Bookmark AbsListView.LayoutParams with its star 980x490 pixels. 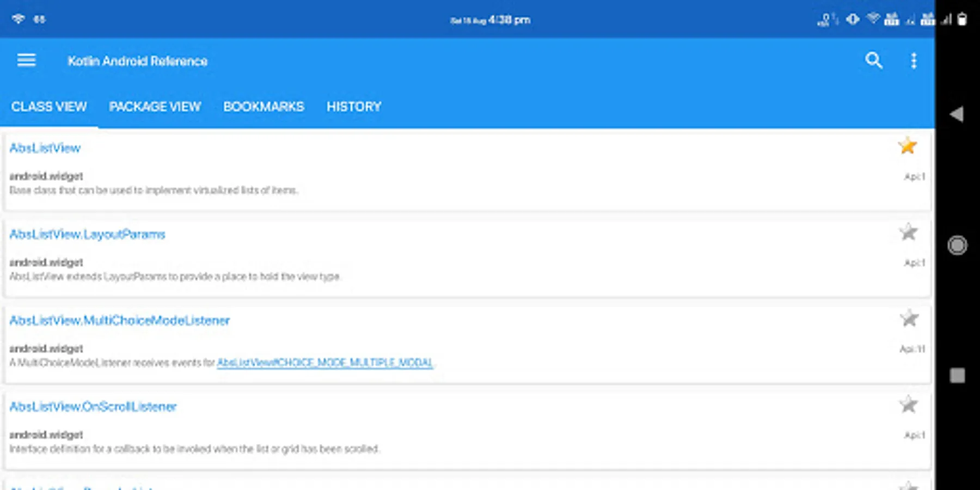point(908,232)
